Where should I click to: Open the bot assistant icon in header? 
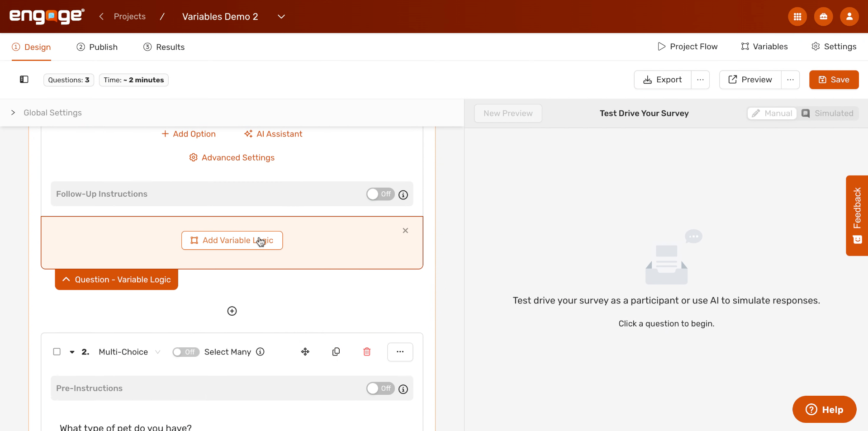823,17
